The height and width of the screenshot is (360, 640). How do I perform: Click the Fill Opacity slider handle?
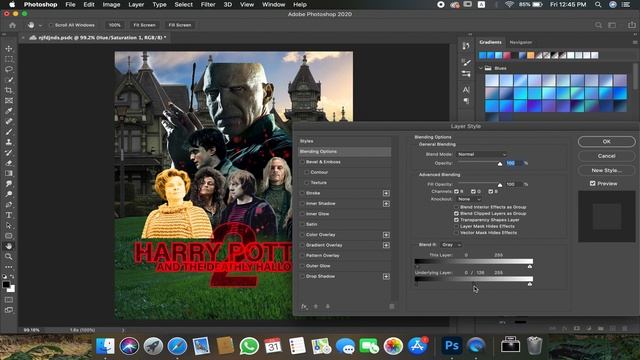tap(500, 185)
